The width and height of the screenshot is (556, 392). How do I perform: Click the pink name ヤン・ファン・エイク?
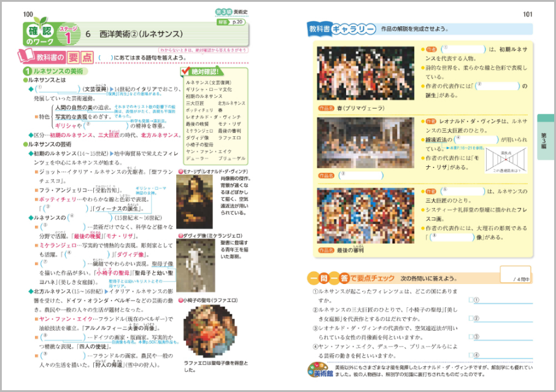[66, 319]
